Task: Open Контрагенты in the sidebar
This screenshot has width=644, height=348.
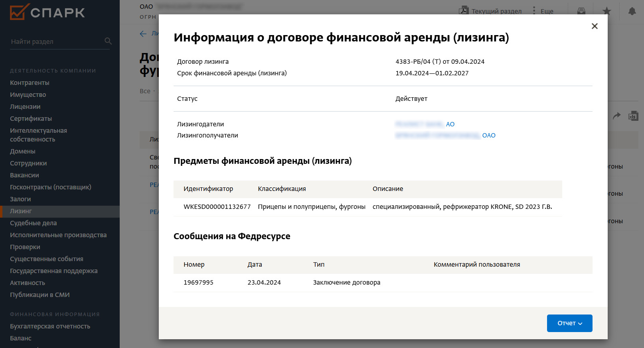Action: [30, 83]
